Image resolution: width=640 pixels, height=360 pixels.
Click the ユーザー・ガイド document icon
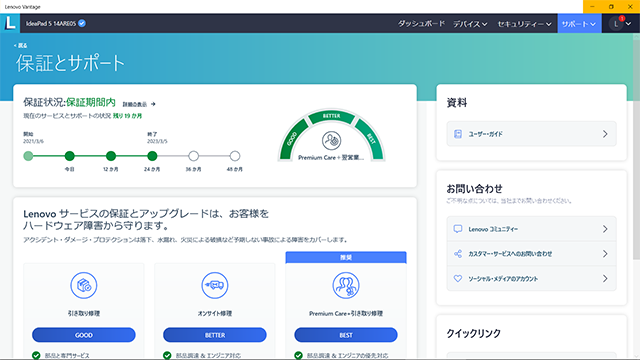458,134
